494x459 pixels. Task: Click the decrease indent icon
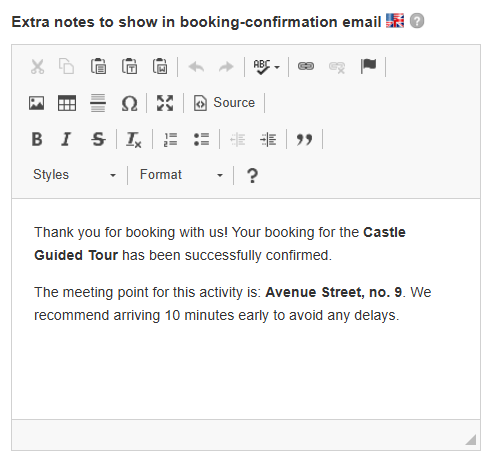tap(237, 140)
